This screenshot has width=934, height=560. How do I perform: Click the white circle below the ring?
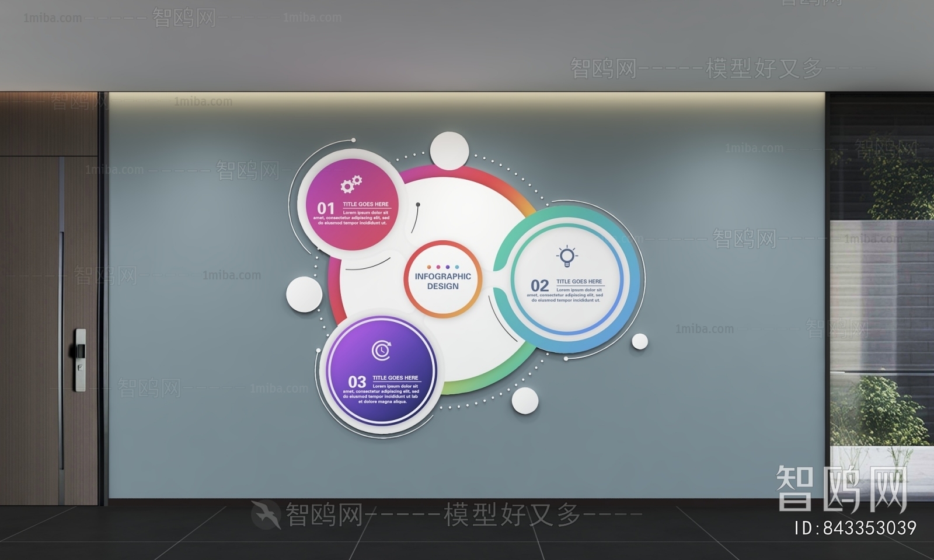(x=525, y=401)
